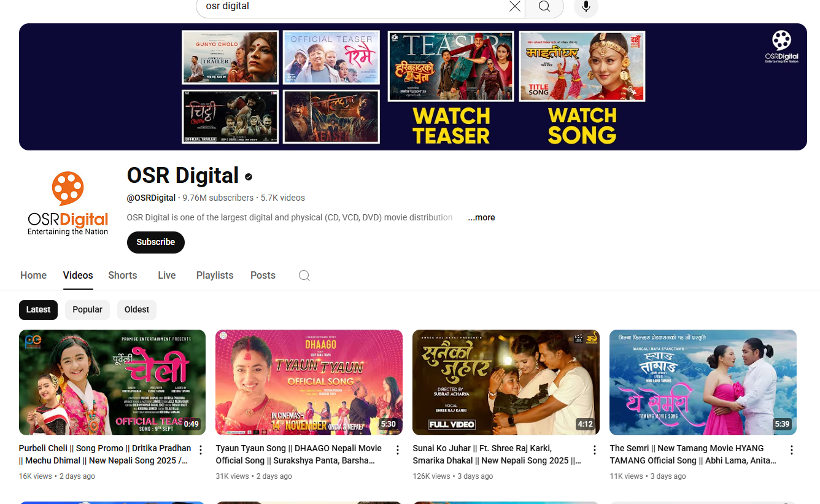Start voice search with the microphone icon
Screen dimensions: 820x504
tap(586, 6)
